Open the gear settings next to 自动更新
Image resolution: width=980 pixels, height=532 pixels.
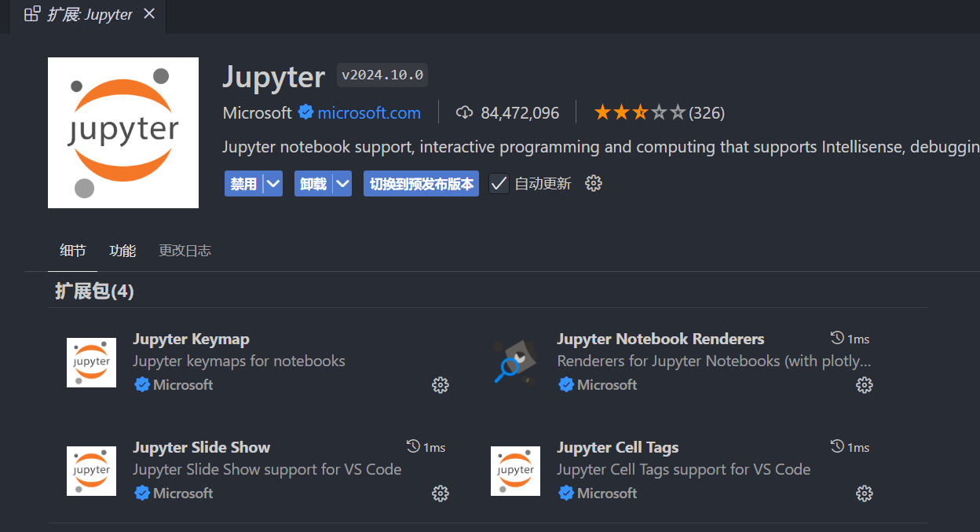(x=594, y=183)
